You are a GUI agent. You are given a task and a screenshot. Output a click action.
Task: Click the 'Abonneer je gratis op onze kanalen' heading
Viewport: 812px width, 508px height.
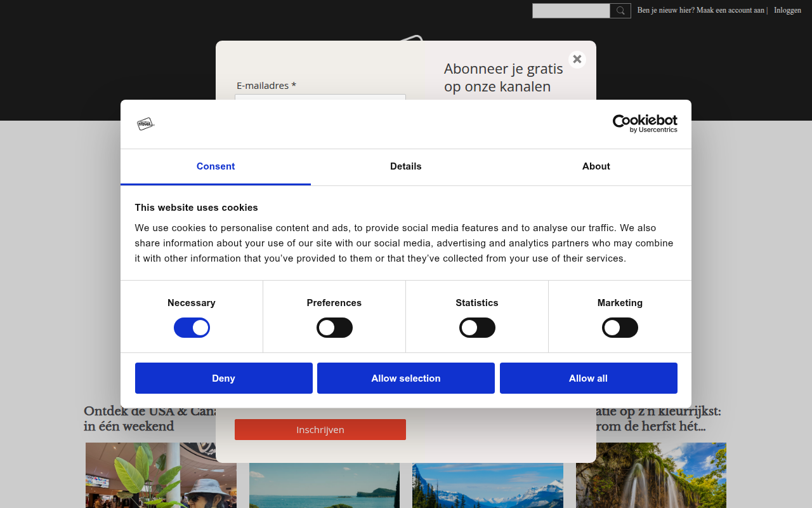(504, 77)
